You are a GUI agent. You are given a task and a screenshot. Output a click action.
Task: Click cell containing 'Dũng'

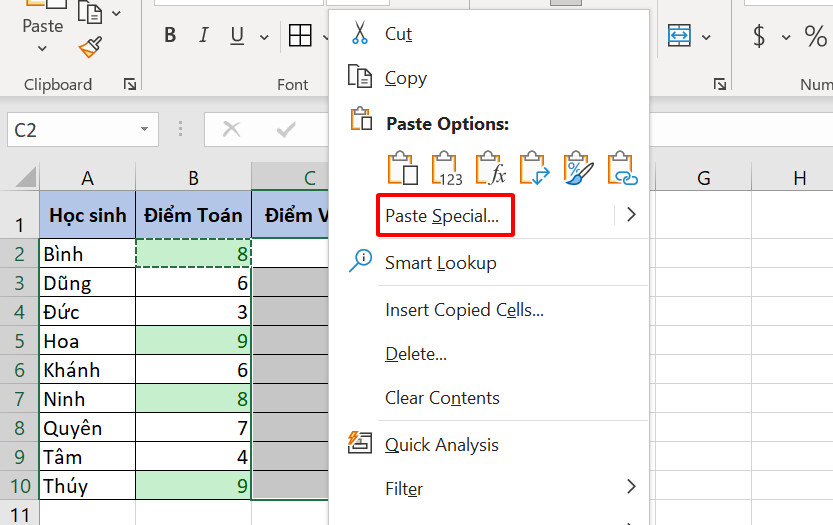[87, 283]
